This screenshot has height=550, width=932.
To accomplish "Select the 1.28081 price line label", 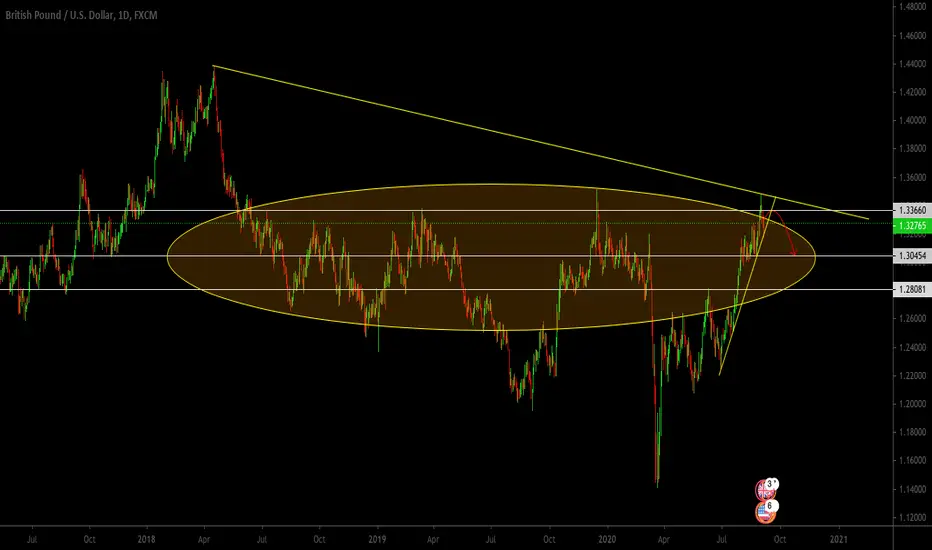I will coord(912,290).
